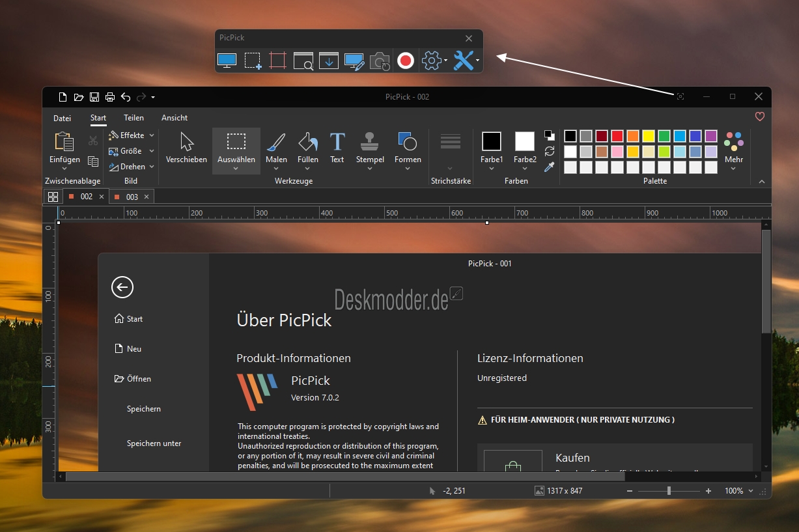This screenshot has height=532, width=799.
Task: Swap Farbe1 and Farbe2 with arrows icon
Action: 550,151
